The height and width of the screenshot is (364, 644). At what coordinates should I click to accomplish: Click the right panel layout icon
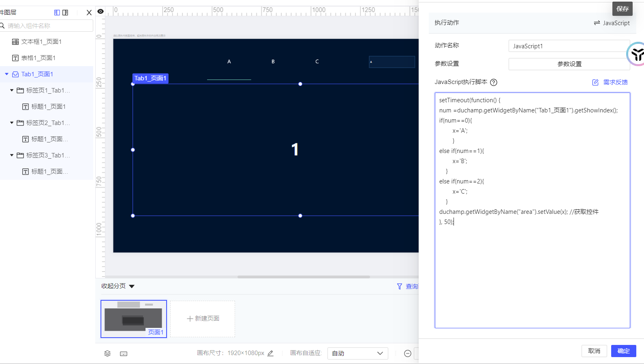click(x=65, y=13)
